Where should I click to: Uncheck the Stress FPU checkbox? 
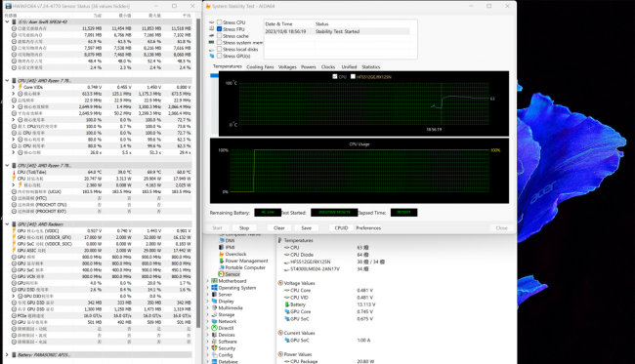[x=219, y=29]
